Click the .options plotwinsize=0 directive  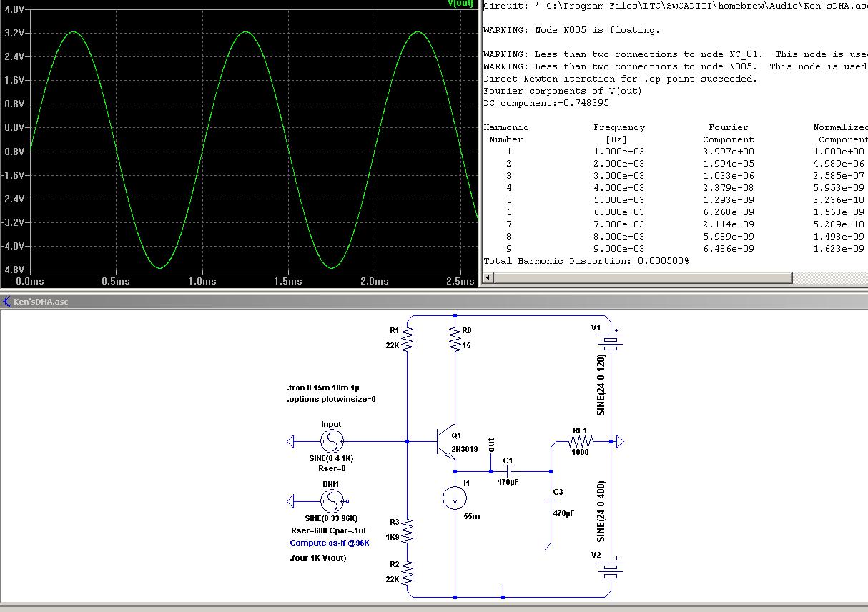tap(331, 399)
